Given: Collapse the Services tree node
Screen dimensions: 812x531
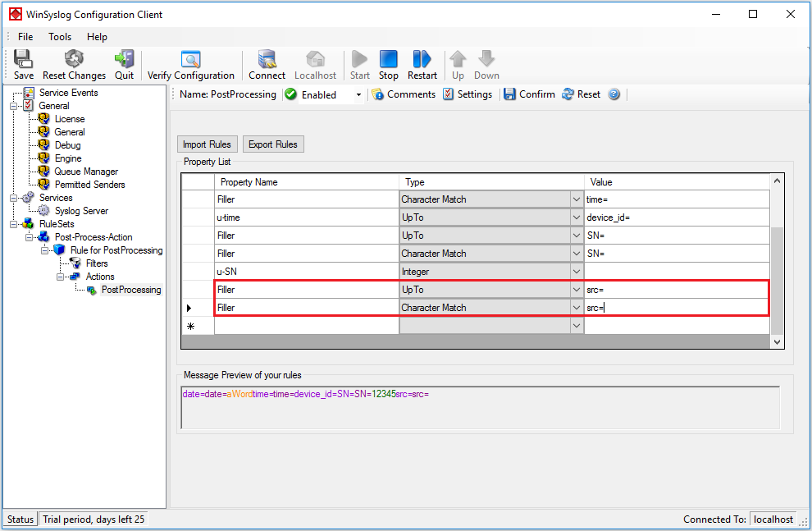Looking at the screenshot, I should [13, 198].
